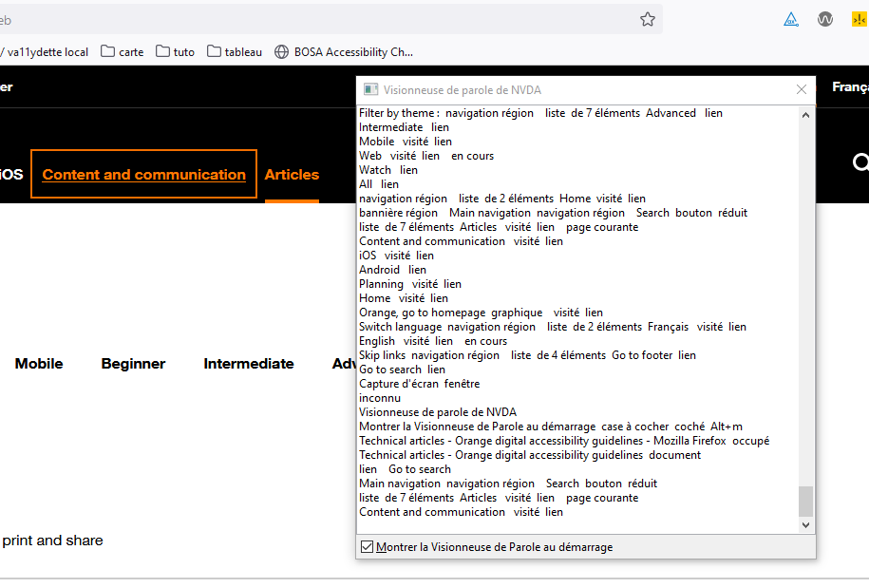Close the NVDA Speech Viewer window
The width and height of the screenshot is (869, 588).
(801, 88)
